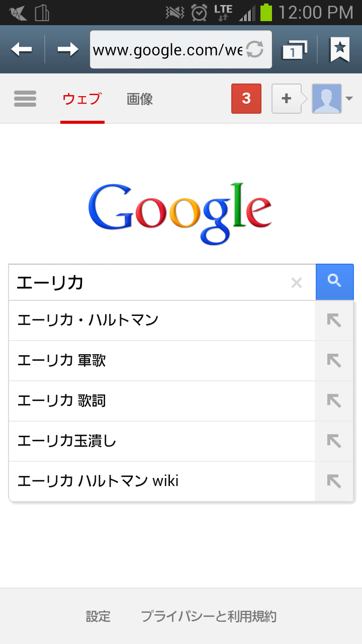Open the browser bookmarks star icon
Viewport: 362px width, 644px height.
[x=340, y=49]
